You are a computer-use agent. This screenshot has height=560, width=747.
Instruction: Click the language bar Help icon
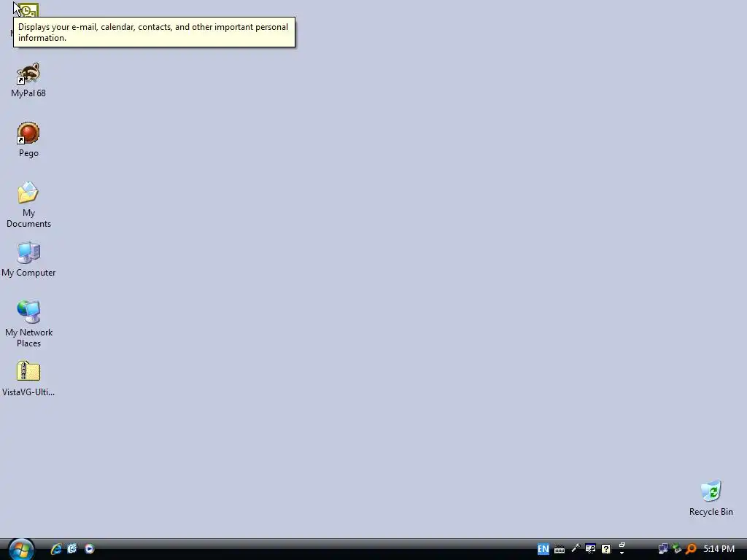(x=606, y=549)
